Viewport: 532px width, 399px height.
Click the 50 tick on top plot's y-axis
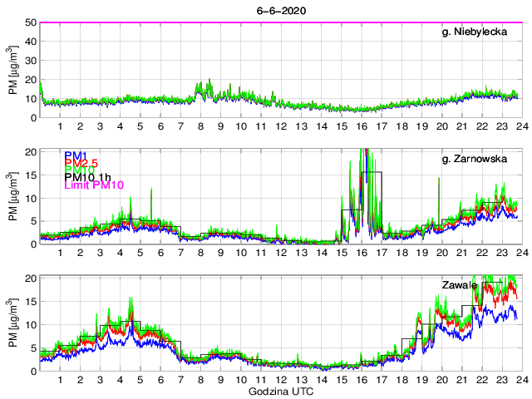tap(31, 22)
